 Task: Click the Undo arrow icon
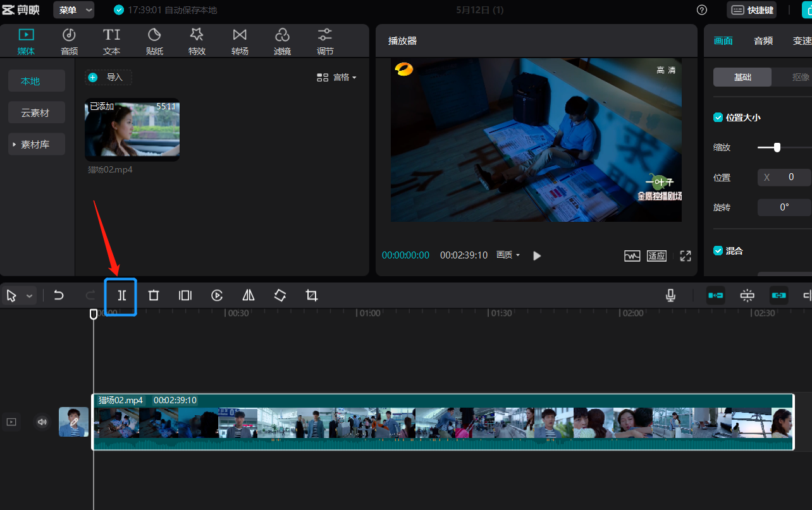pos(59,296)
